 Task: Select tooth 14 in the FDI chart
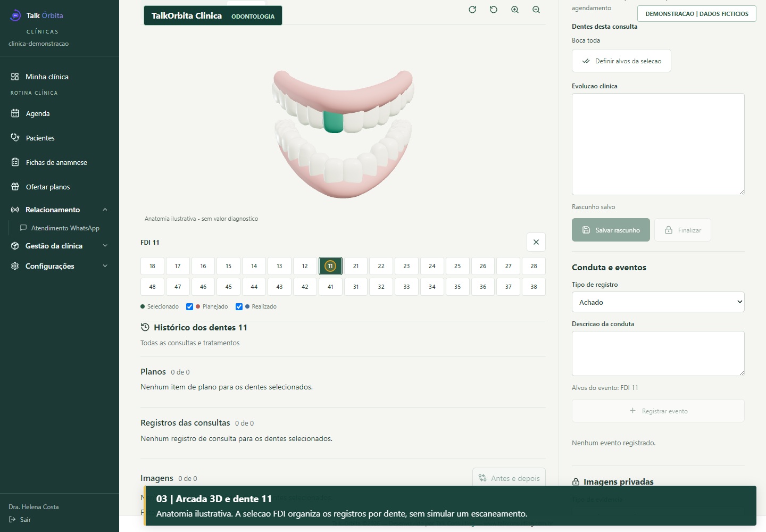254,266
